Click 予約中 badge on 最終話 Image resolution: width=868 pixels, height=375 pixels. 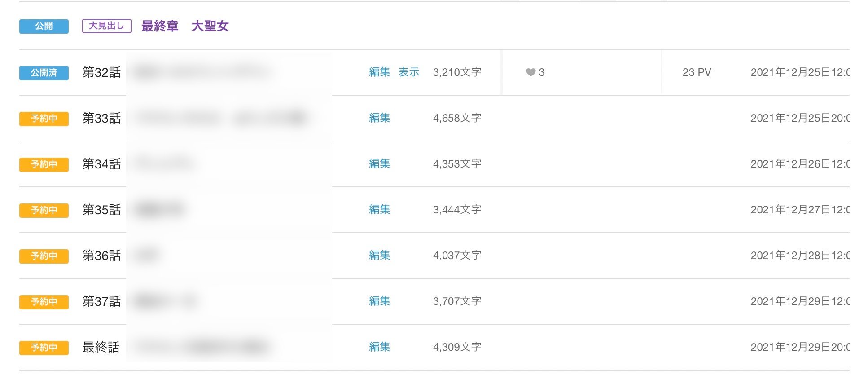click(44, 348)
